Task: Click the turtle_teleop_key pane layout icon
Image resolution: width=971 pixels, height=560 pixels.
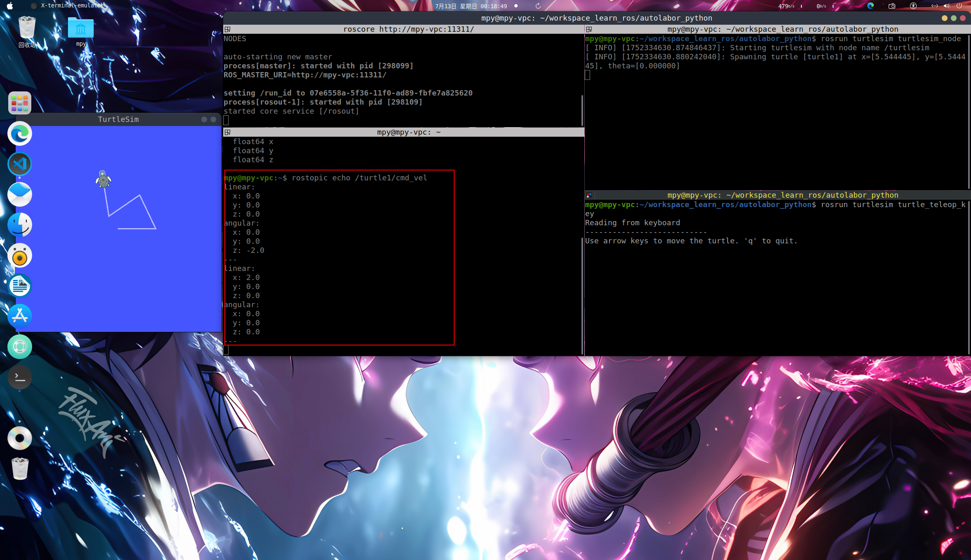Action: pos(589,195)
